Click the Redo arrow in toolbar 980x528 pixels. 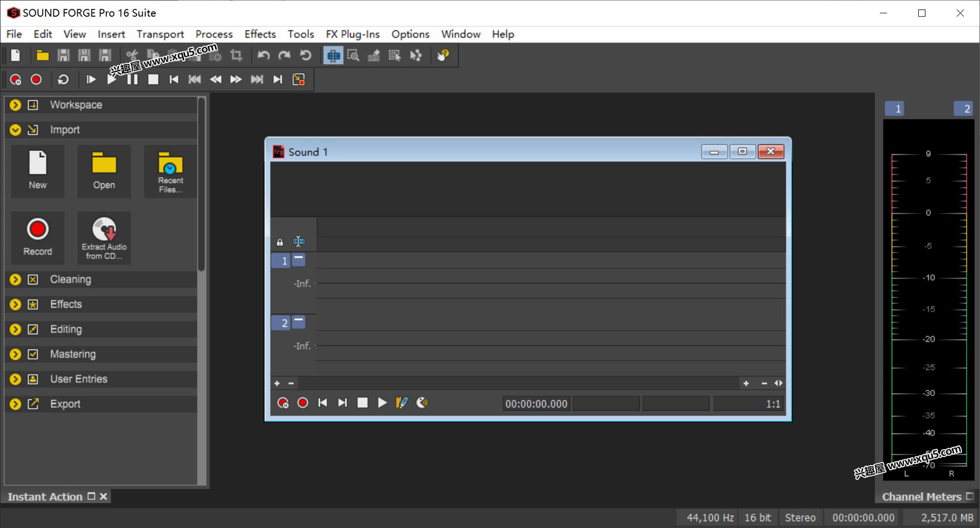(284, 55)
